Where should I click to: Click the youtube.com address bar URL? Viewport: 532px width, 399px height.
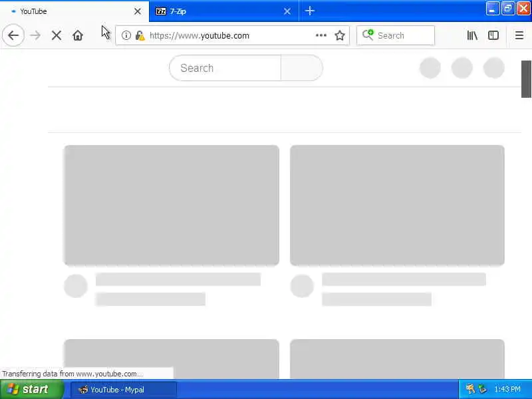(x=199, y=35)
